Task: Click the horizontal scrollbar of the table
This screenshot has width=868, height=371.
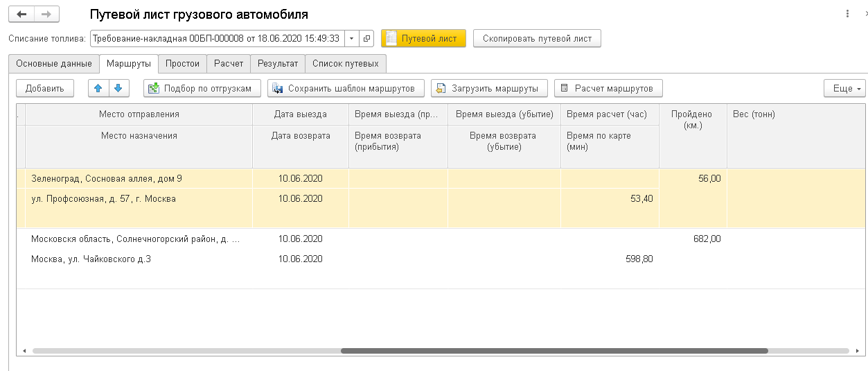Action: tap(554, 351)
